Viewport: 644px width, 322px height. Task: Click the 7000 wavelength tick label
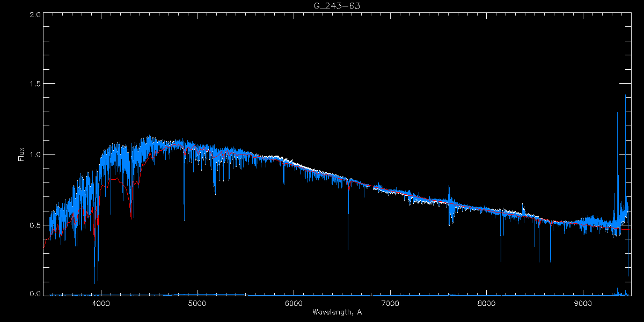[390, 303]
